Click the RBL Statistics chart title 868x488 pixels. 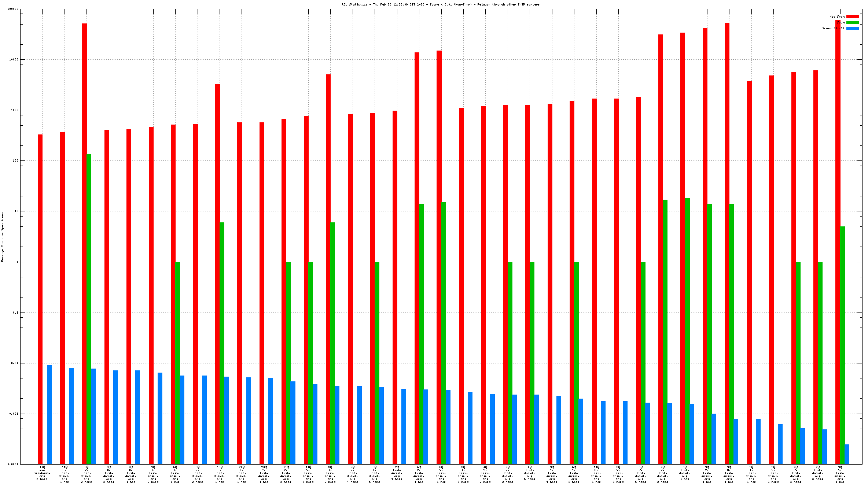440,4
